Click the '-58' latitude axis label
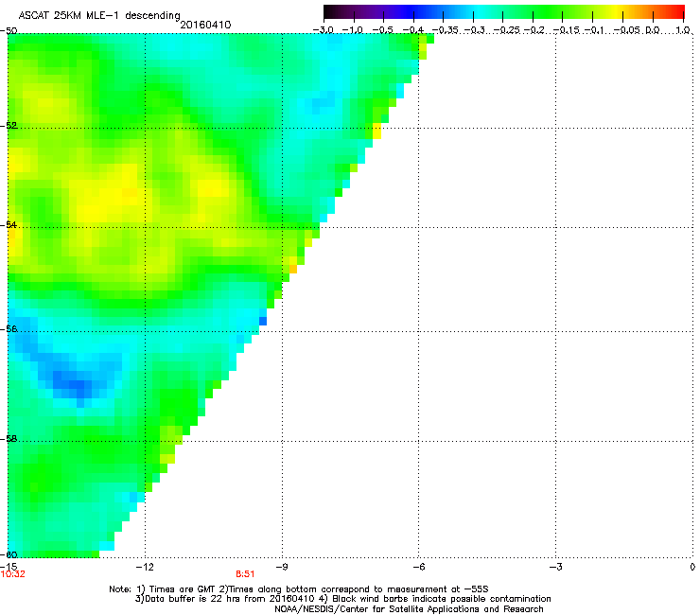Screen dimensions: 700x615 9,439
